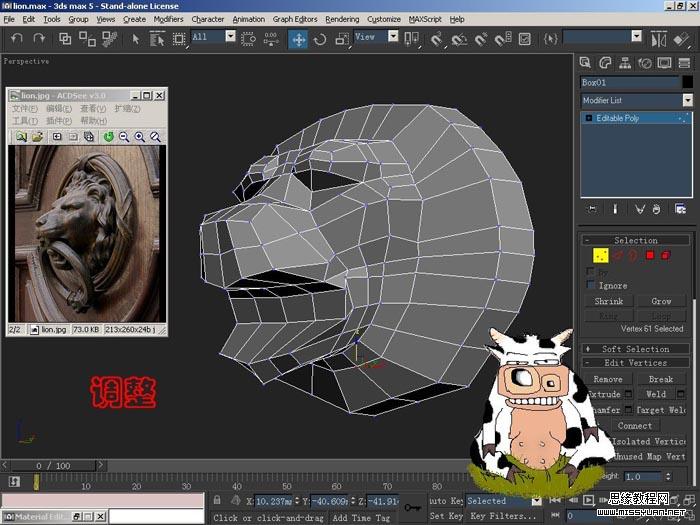Open the Modify command panel tab

pyautogui.click(x=605, y=62)
